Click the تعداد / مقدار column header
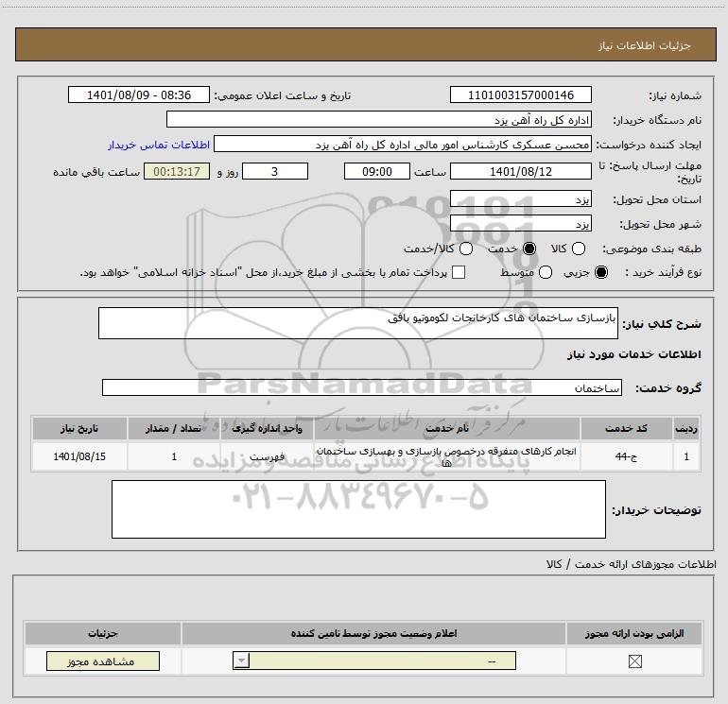This screenshot has height=704, width=728. (174, 428)
